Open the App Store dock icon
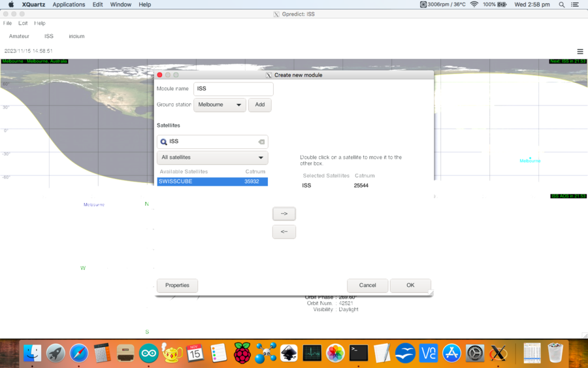This screenshot has height=368, width=588. tap(451, 353)
